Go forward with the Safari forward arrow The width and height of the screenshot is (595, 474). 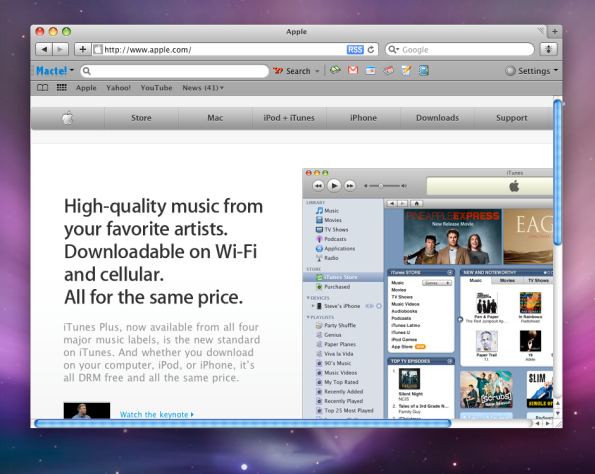click(60, 49)
